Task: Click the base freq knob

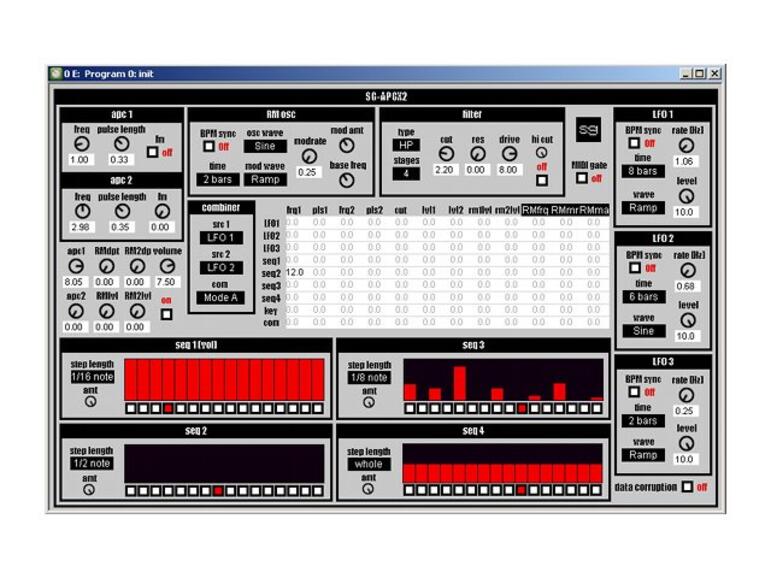Action: pos(347,180)
